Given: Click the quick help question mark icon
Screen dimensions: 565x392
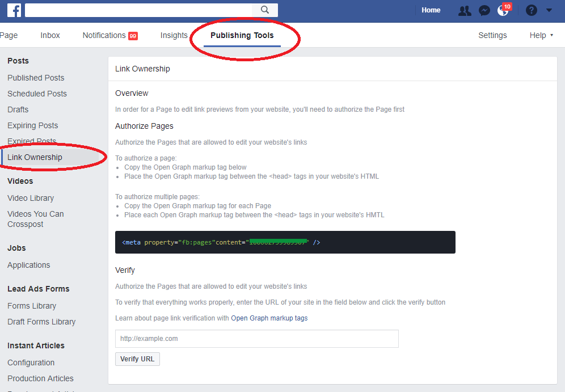Looking at the screenshot, I should pyautogui.click(x=531, y=10).
